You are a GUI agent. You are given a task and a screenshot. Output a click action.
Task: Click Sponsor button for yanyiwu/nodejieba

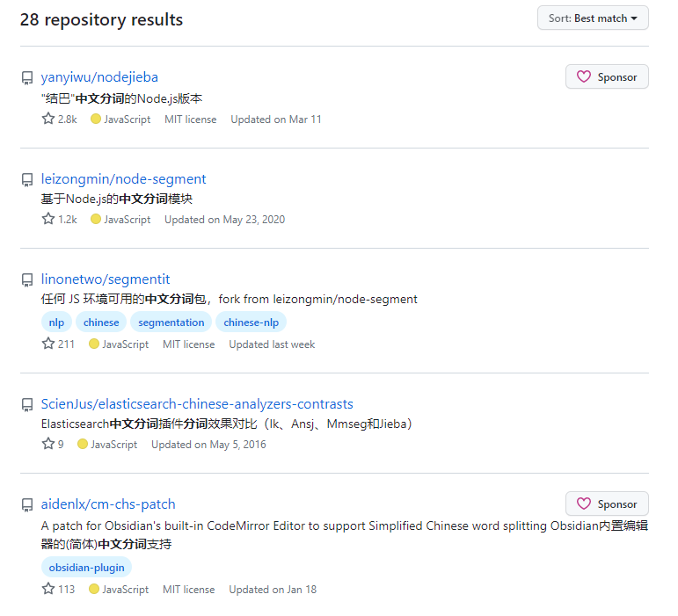coord(607,77)
